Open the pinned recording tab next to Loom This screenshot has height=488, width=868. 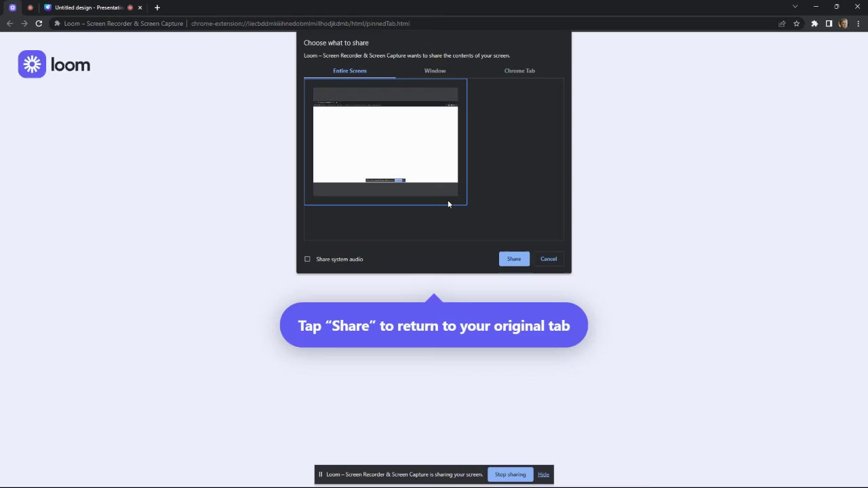click(30, 7)
